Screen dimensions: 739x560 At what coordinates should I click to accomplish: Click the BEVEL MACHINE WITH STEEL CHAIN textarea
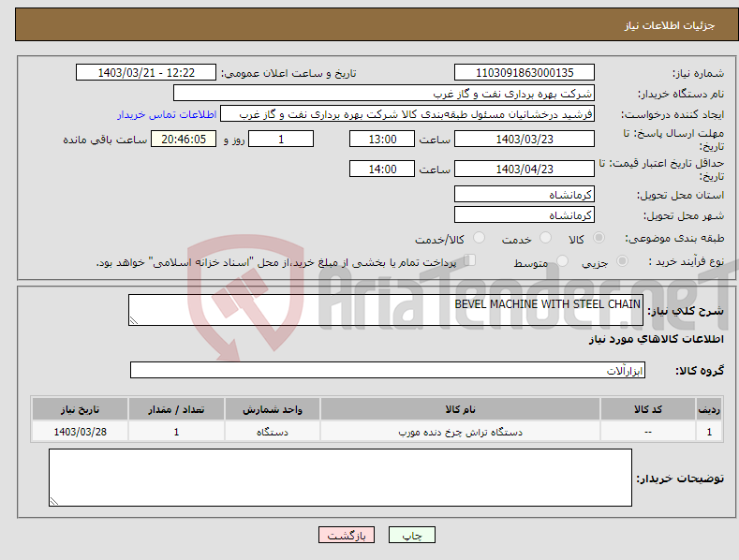386,310
